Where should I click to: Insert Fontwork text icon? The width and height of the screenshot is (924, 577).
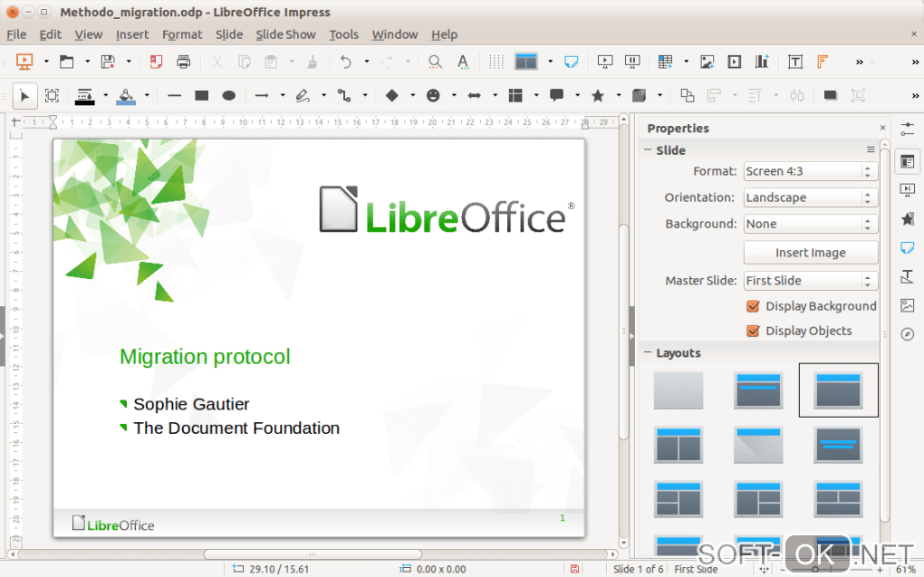(x=822, y=62)
